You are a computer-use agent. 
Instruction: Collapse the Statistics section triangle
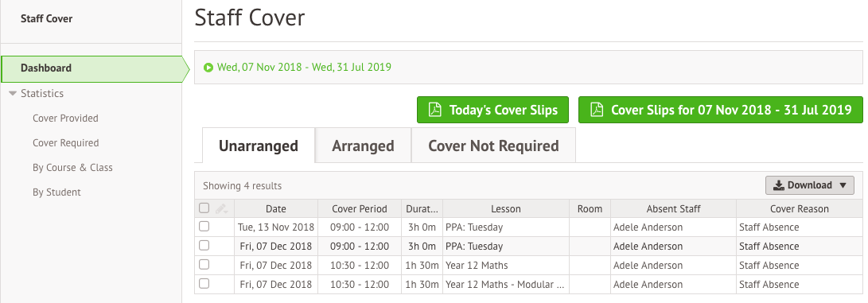coord(13,93)
